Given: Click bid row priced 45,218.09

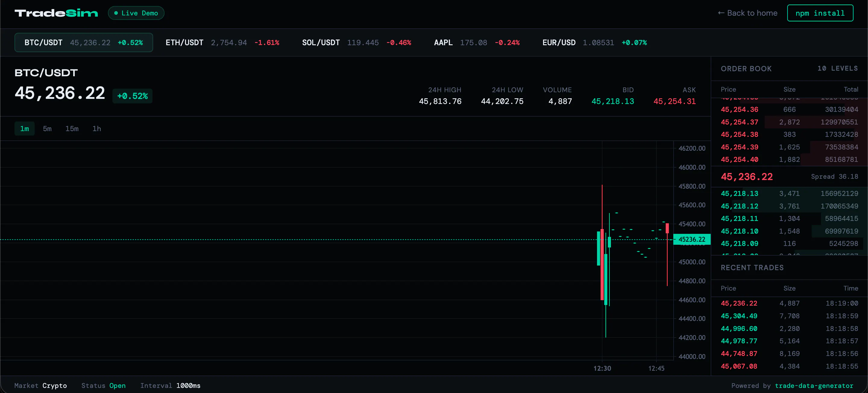Looking at the screenshot, I should (x=789, y=244).
